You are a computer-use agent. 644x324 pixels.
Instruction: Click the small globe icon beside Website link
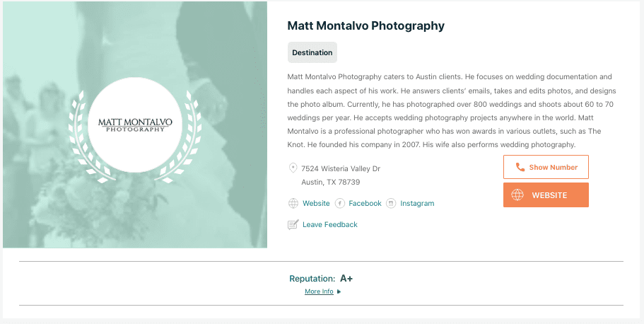click(293, 204)
